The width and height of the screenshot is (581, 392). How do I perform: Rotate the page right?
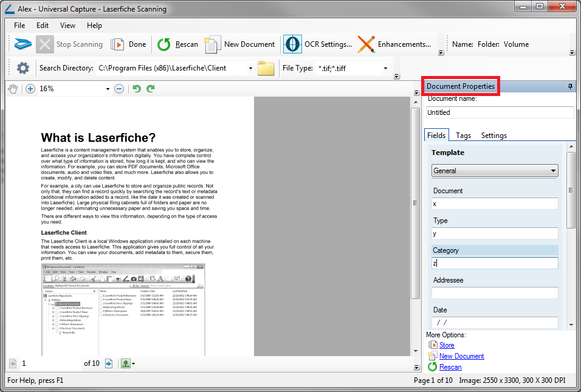click(151, 89)
